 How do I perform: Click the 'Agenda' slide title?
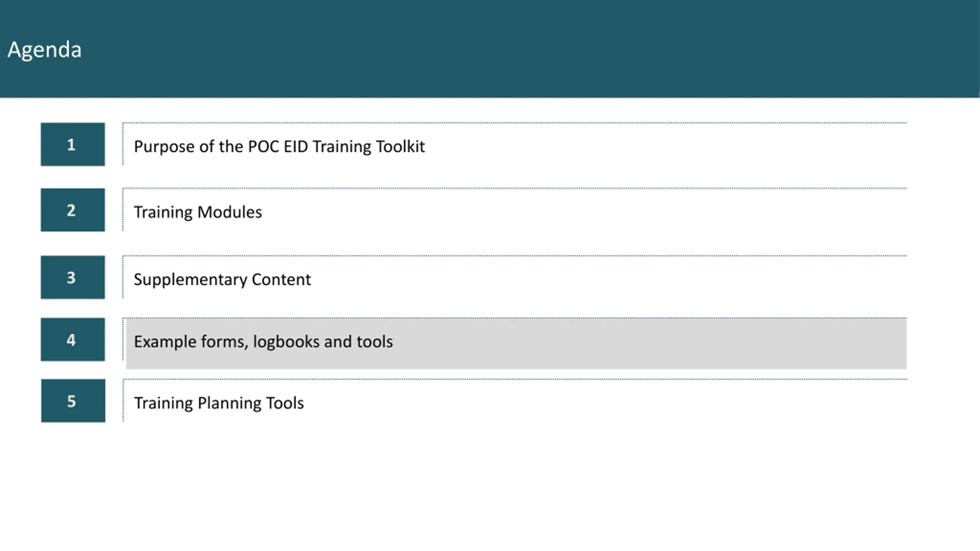(x=44, y=50)
